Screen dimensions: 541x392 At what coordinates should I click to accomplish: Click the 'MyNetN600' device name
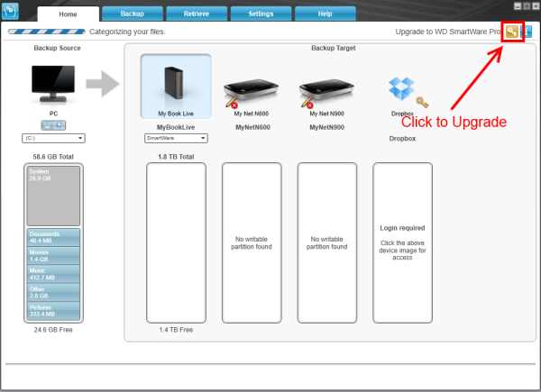coord(252,127)
